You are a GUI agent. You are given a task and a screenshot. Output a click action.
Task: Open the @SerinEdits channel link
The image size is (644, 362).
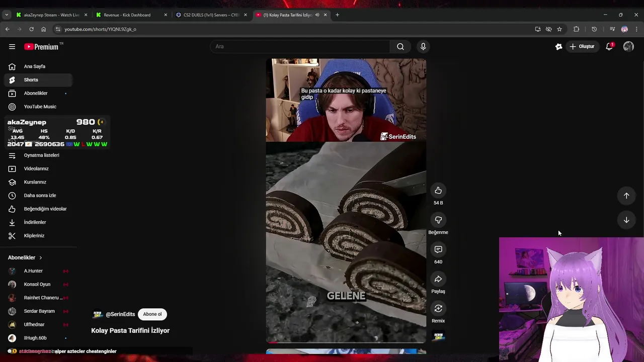click(x=120, y=314)
